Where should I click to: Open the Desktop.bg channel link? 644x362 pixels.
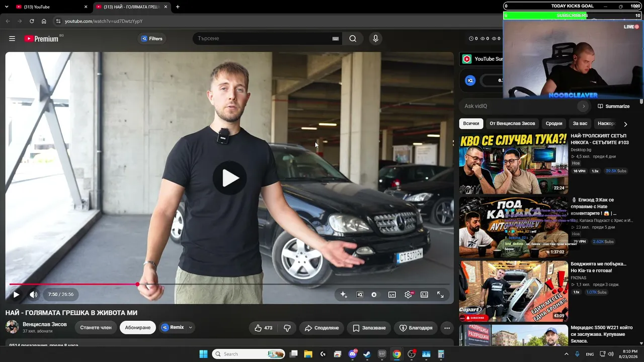coord(581,150)
